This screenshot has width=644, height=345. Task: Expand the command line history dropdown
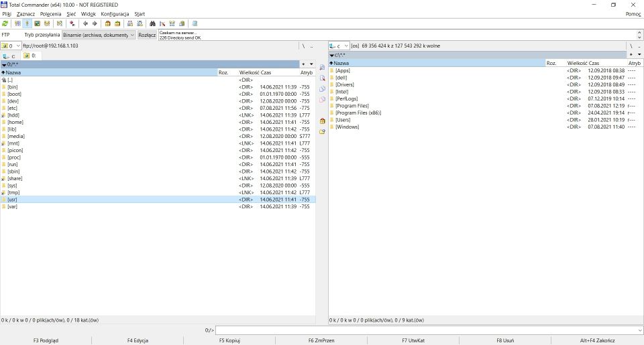[x=639, y=330]
